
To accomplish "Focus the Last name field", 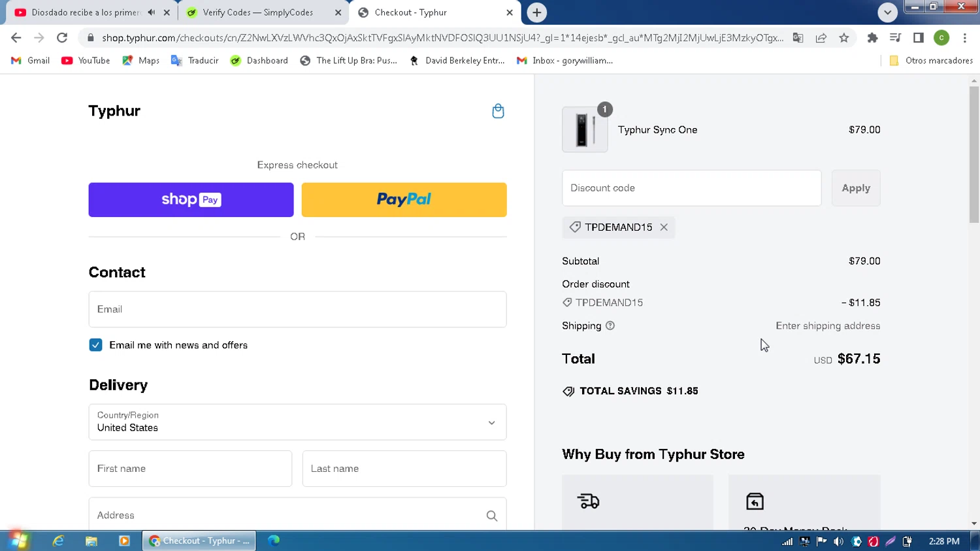I will coord(404,469).
